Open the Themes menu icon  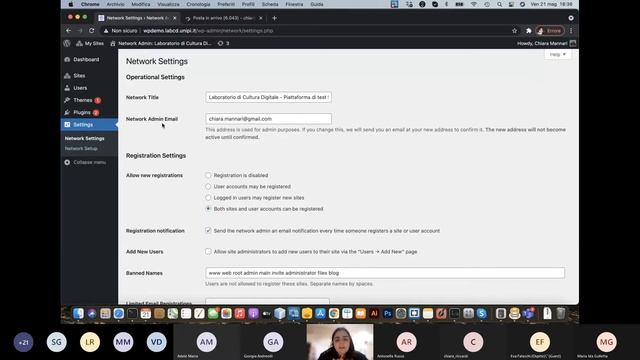[67, 100]
